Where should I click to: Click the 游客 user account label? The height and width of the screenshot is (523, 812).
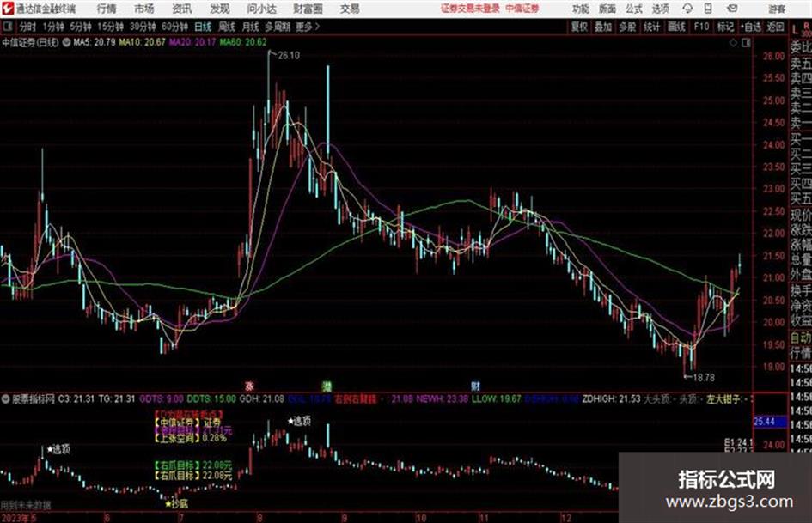pos(776,9)
